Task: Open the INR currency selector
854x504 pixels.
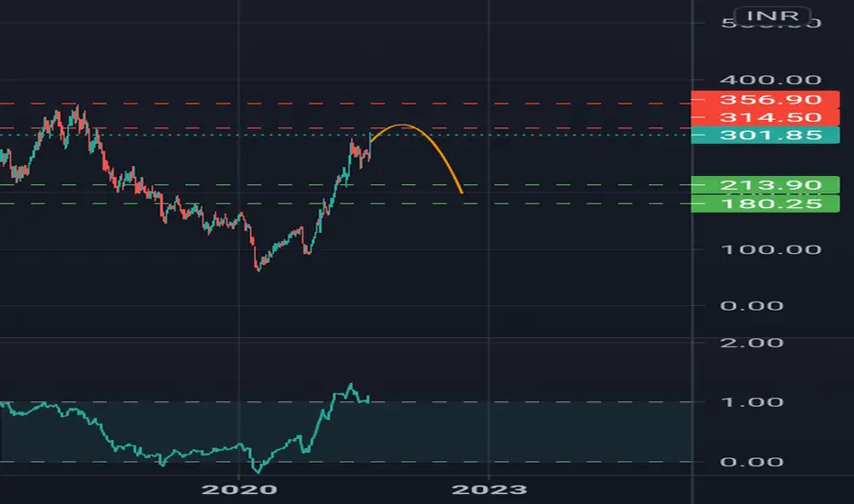Action: click(x=772, y=16)
